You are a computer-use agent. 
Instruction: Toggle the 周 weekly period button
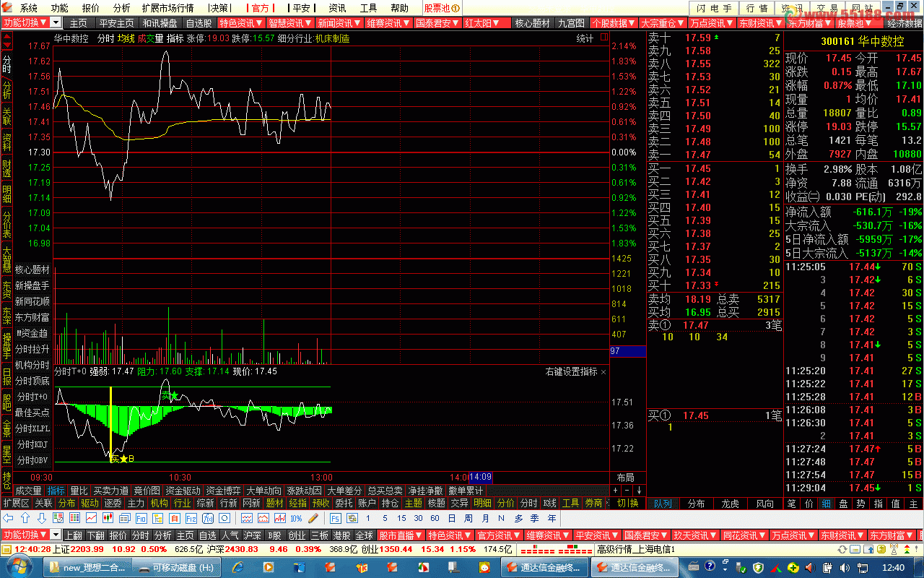pos(468,518)
